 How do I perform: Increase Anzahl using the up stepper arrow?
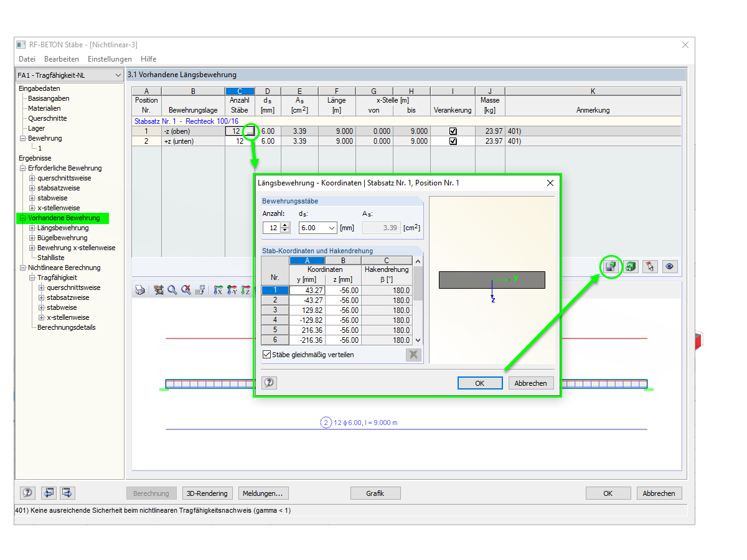tap(285, 225)
